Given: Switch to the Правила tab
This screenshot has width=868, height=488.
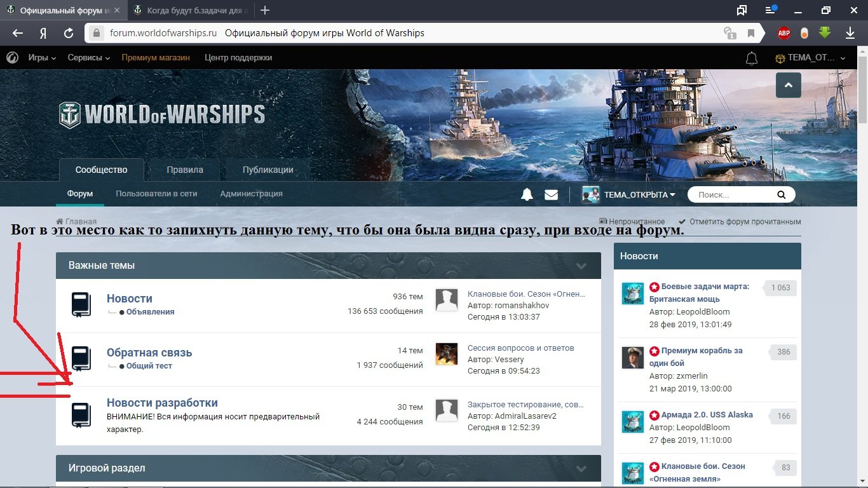Looking at the screenshot, I should point(185,170).
